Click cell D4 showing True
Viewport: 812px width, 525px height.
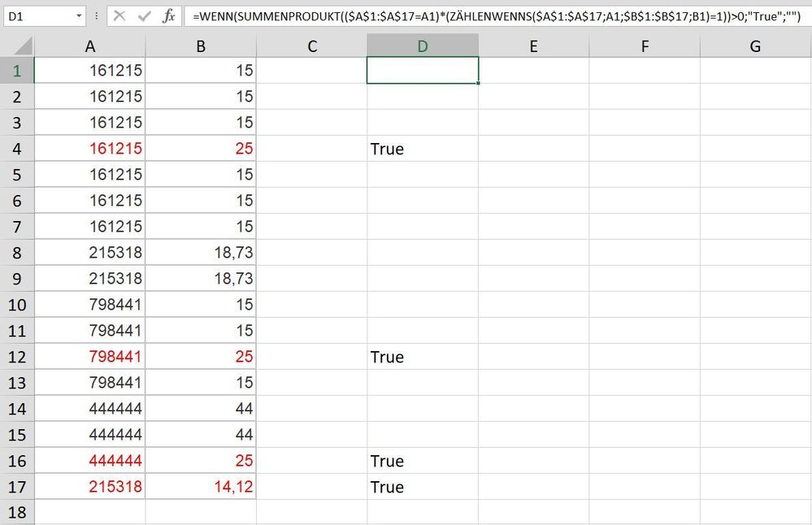(423, 149)
